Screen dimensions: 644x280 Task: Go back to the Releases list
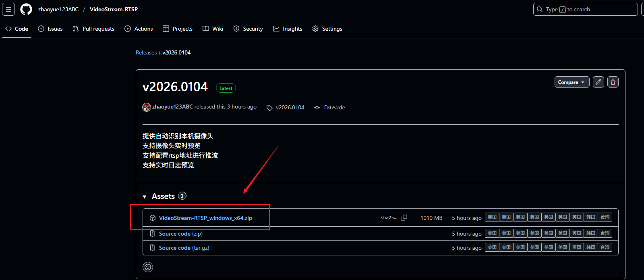146,52
